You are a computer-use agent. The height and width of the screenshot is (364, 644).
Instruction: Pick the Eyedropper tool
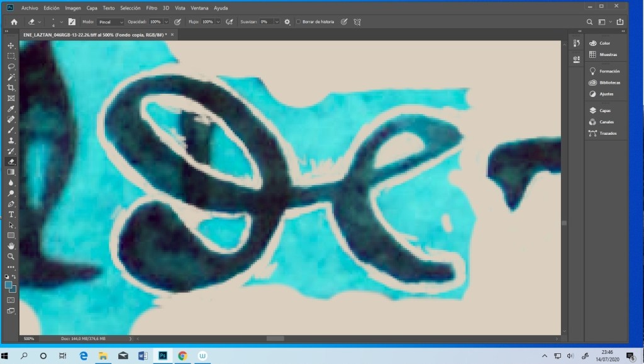(11, 108)
